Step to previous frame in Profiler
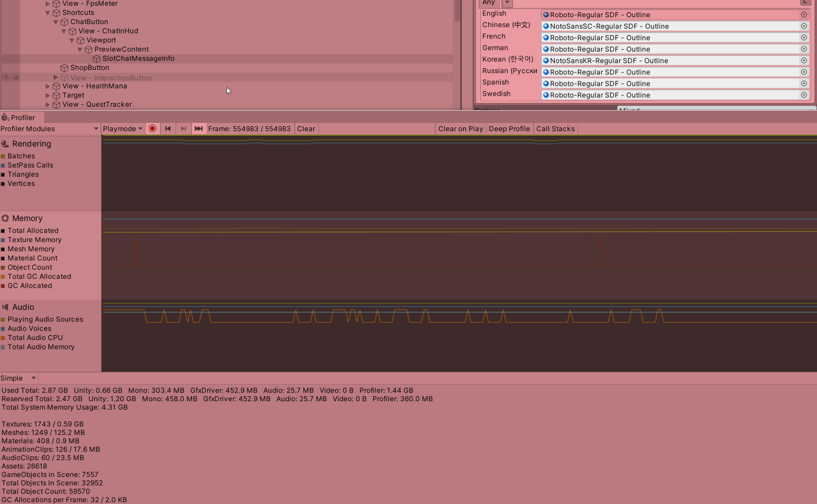The image size is (817, 504). [x=168, y=129]
